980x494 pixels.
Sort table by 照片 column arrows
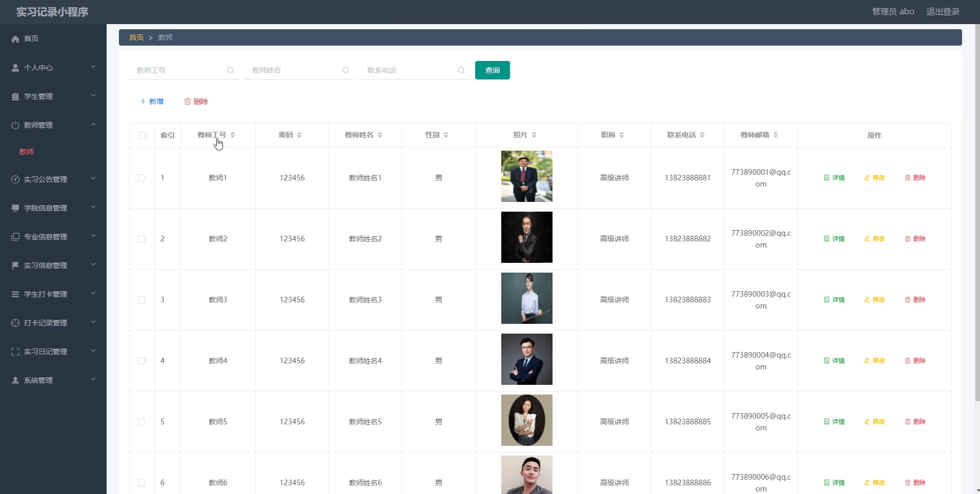click(534, 135)
